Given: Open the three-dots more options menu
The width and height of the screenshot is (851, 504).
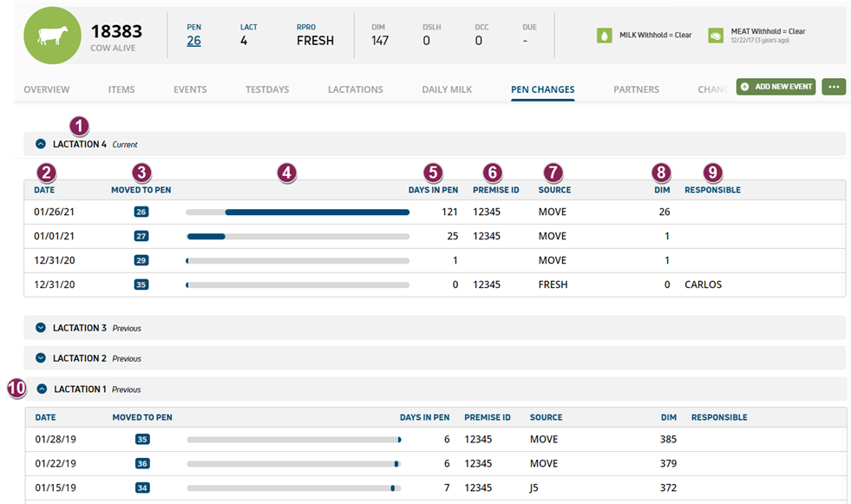Looking at the screenshot, I should 834,87.
